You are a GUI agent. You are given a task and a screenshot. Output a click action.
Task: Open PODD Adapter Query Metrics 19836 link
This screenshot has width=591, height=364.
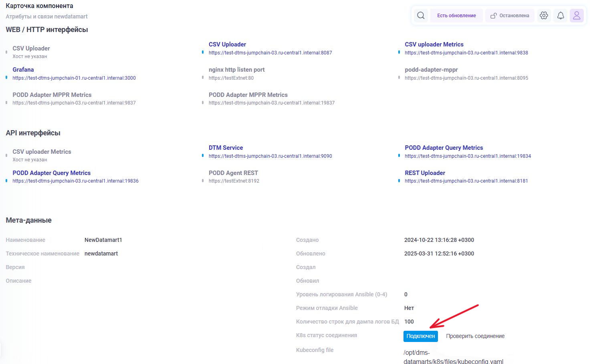(x=51, y=173)
